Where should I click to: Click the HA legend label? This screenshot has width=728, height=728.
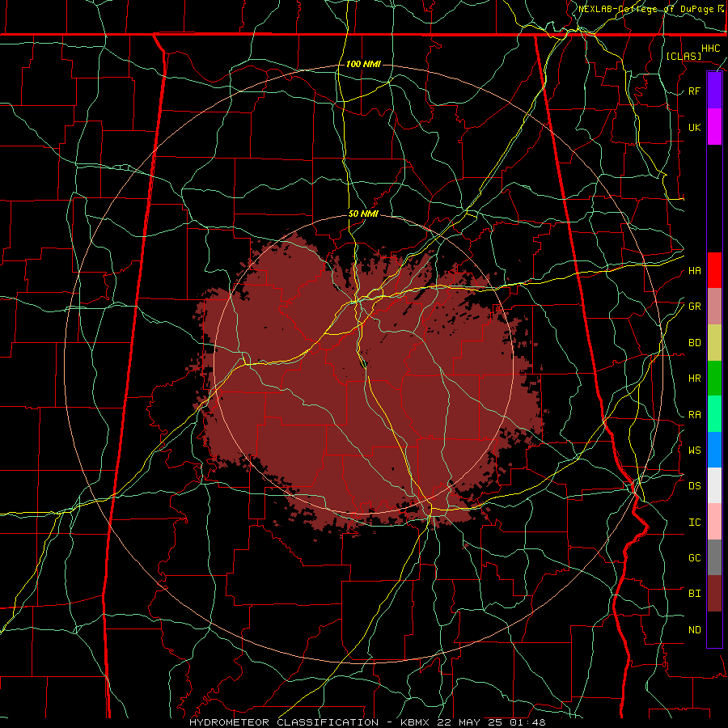click(x=694, y=271)
